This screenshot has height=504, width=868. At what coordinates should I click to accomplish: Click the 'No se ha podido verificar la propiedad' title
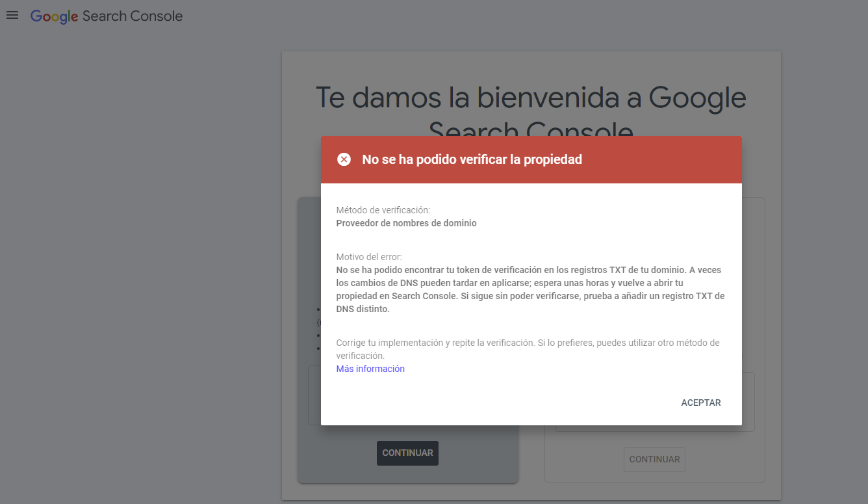point(472,159)
